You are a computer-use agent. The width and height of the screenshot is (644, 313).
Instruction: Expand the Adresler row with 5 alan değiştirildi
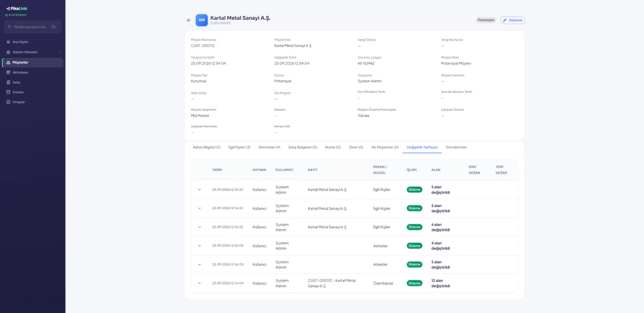200,264
